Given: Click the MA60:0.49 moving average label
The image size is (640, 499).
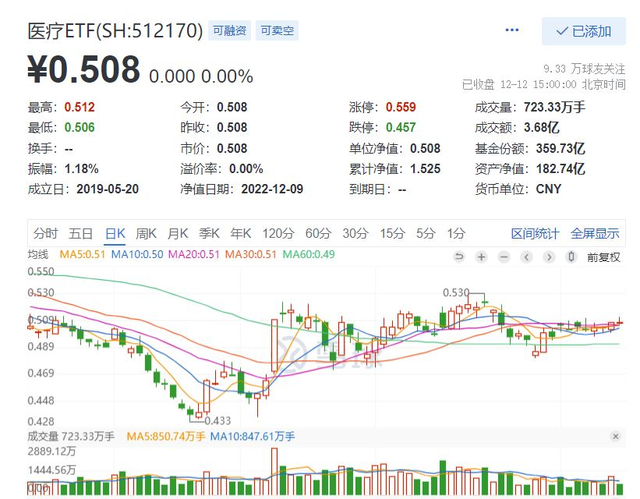Looking at the screenshot, I should (309, 255).
